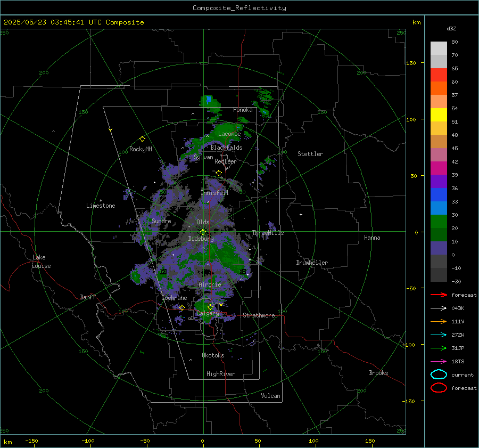Viewport: 479px width, 448px height.
Task: Click the magenta 39-42 dBZ color band
Action: [439, 168]
